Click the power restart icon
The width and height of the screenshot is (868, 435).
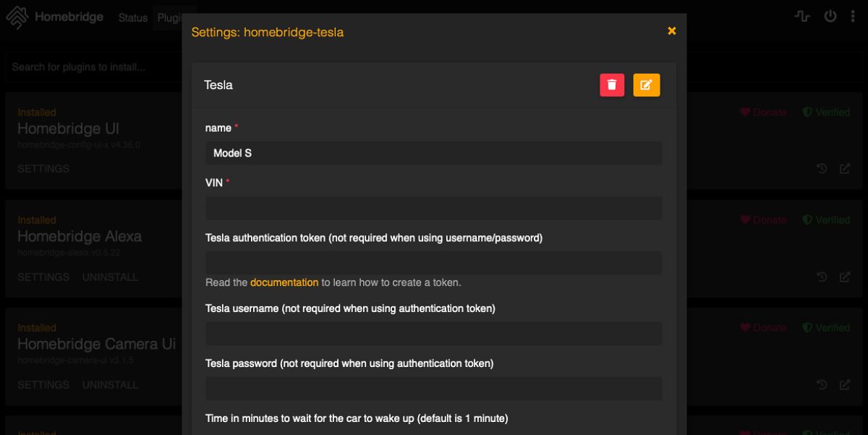tap(831, 17)
